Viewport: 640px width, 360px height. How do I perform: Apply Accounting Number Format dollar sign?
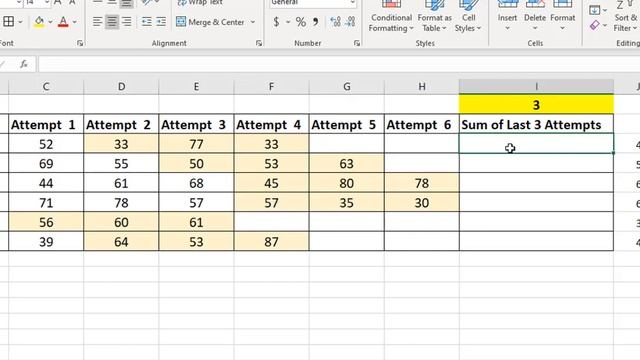click(276, 22)
